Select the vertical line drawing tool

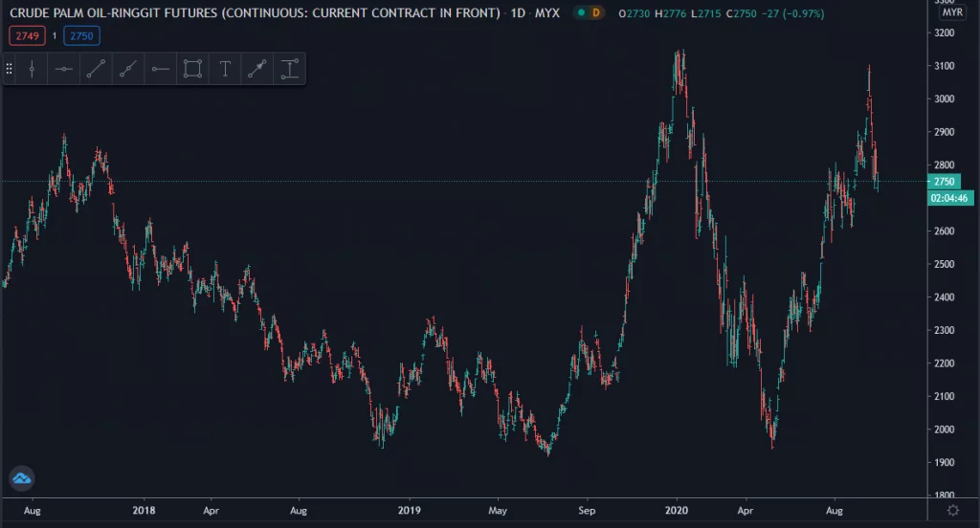click(x=32, y=69)
